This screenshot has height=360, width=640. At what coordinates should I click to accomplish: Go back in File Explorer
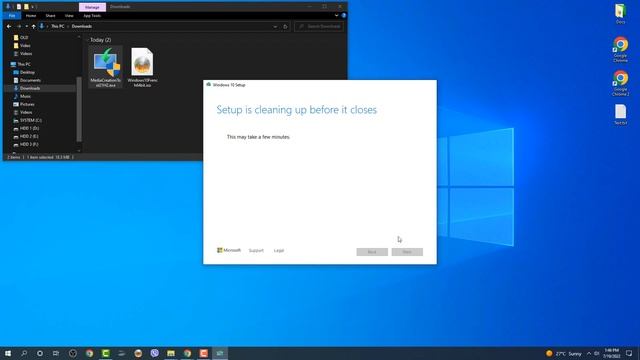9,26
